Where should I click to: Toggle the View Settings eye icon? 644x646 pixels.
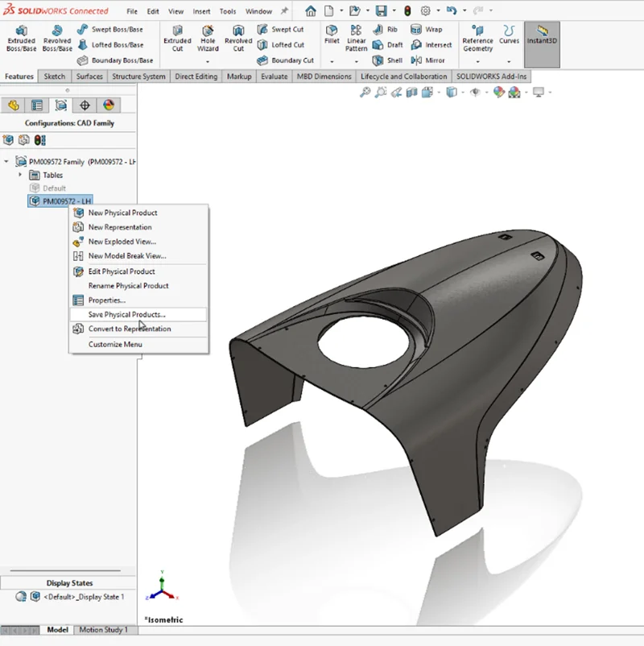coord(539,93)
